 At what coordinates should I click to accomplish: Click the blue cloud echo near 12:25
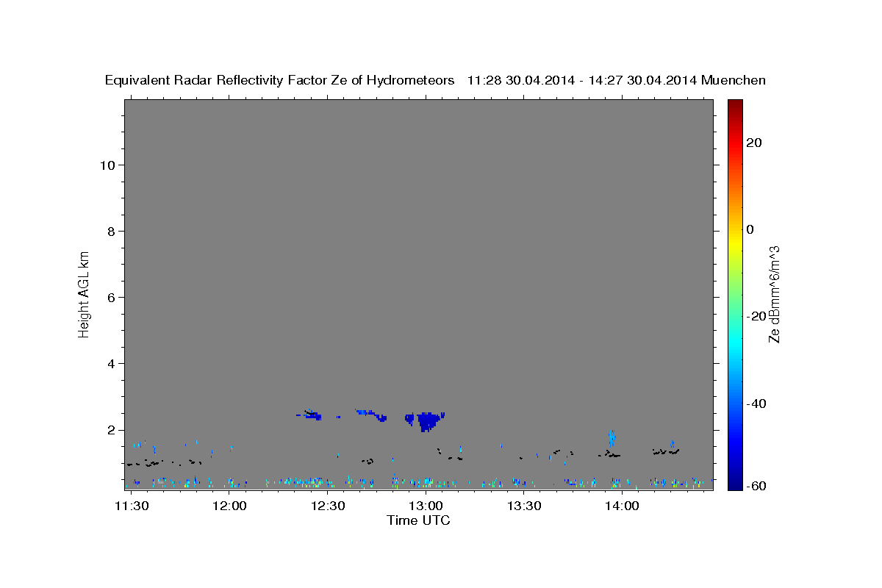pos(311,415)
